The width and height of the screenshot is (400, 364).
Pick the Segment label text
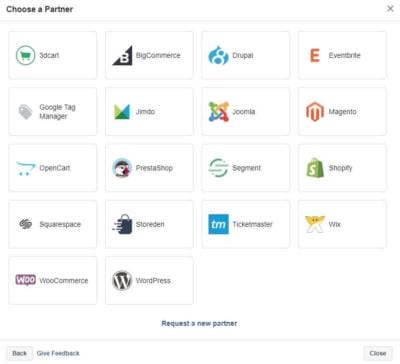click(x=246, y=168)
